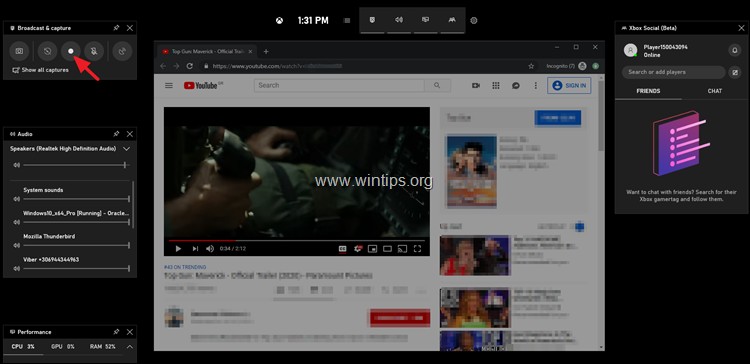Image resolution: width=750 pixels, height=364 pixels.
Task: Close the Performance widget
Action: click(130, 332)
